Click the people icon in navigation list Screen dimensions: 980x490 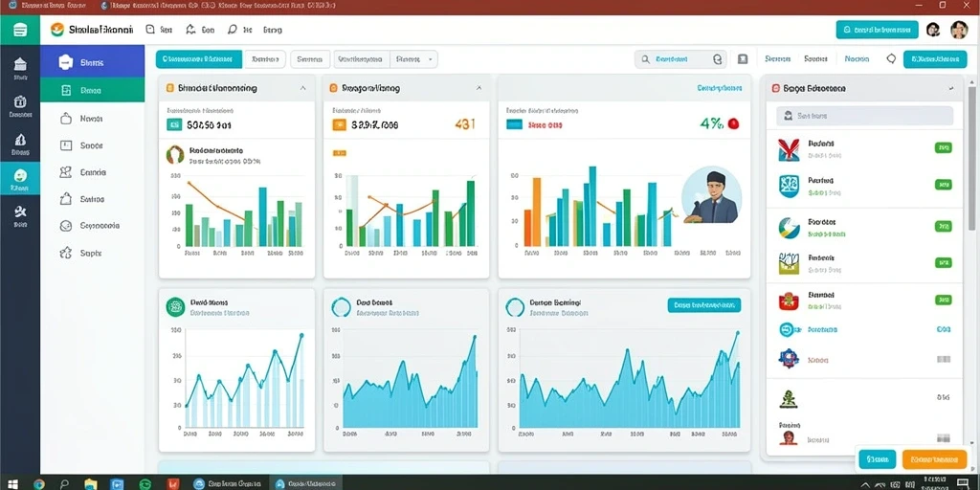tap(66, 172)
